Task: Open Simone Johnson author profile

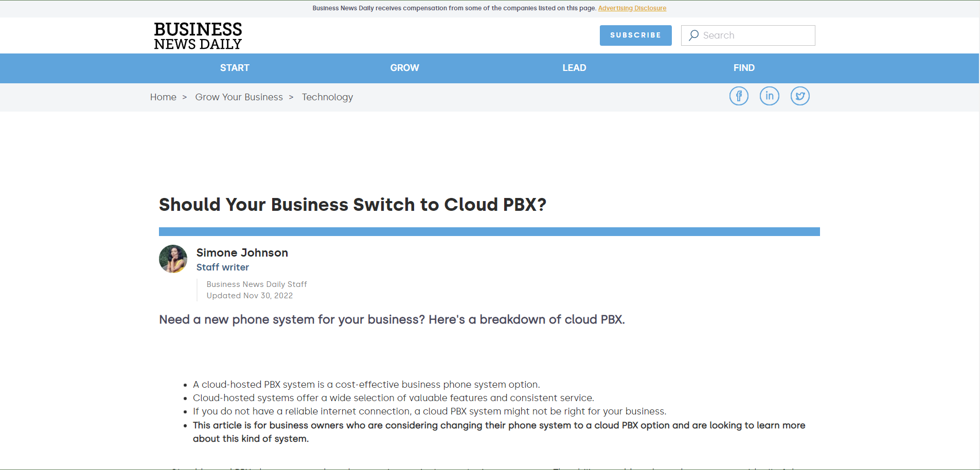Action: pos(242,252)
